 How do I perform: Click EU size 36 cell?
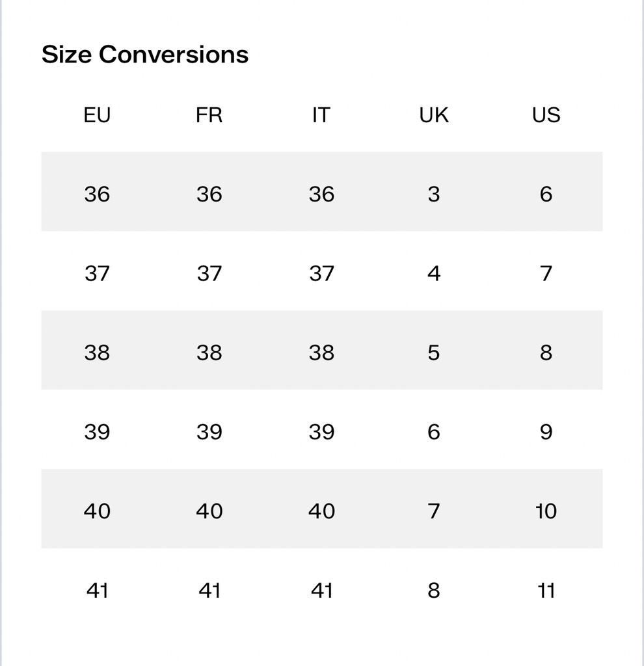pyautogui.click(x=97, y=194)
